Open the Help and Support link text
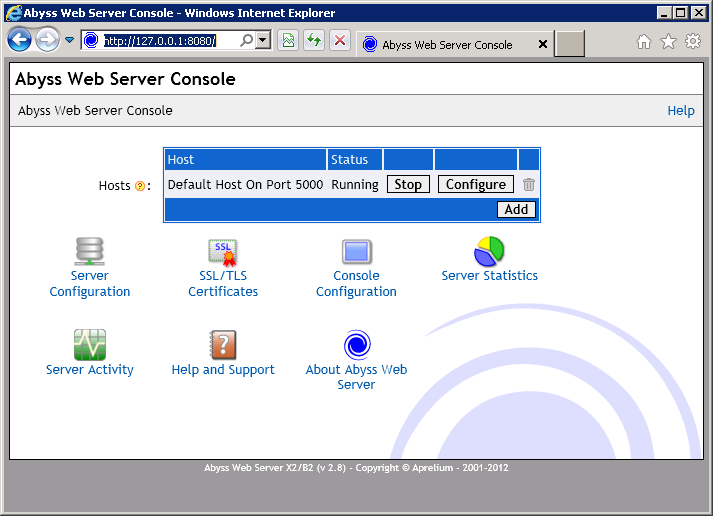 pos(223,370)
